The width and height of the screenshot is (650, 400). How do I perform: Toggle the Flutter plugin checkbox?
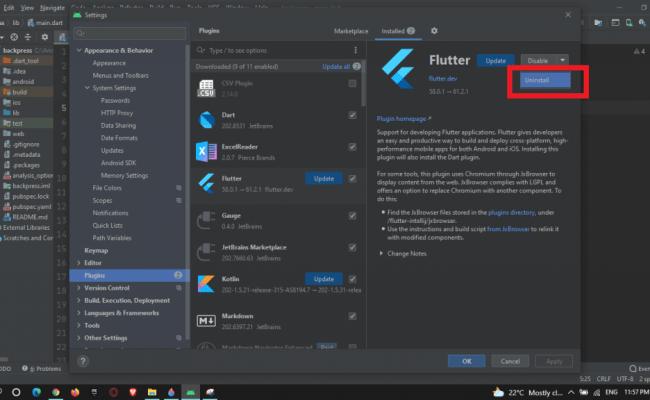[x=352, y=179]
